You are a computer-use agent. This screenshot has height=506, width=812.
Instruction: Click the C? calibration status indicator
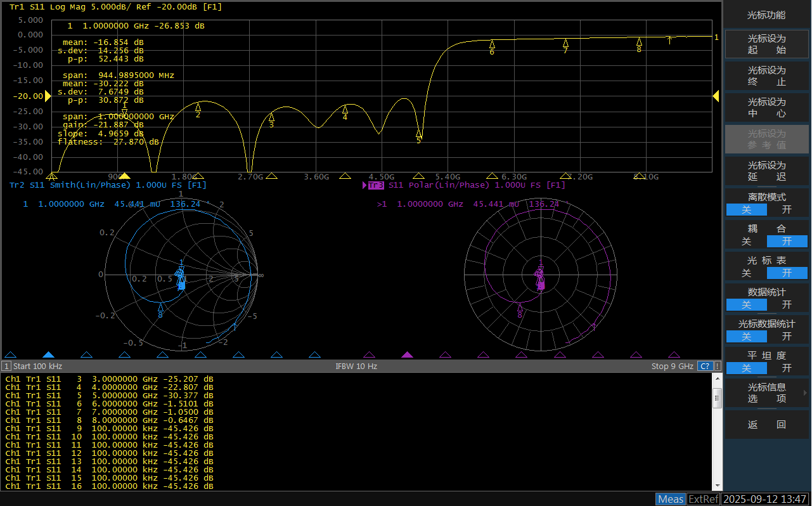coord(704,366)
